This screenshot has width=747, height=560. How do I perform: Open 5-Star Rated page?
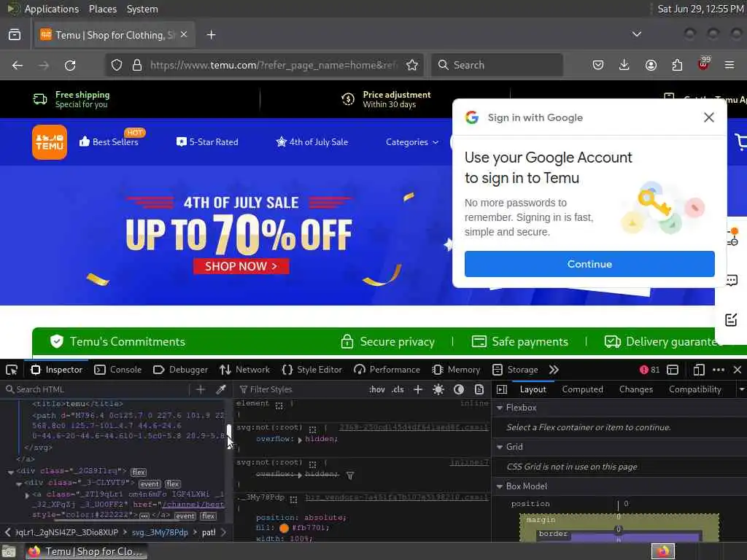pos(207,142)
